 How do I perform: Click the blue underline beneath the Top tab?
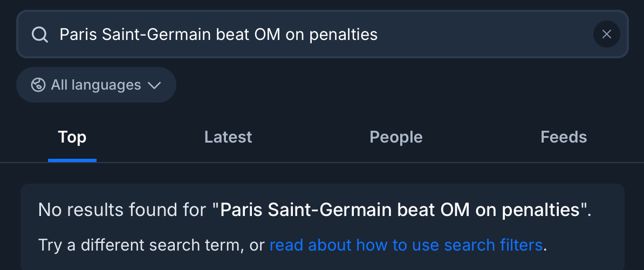(x=72, y=160)
